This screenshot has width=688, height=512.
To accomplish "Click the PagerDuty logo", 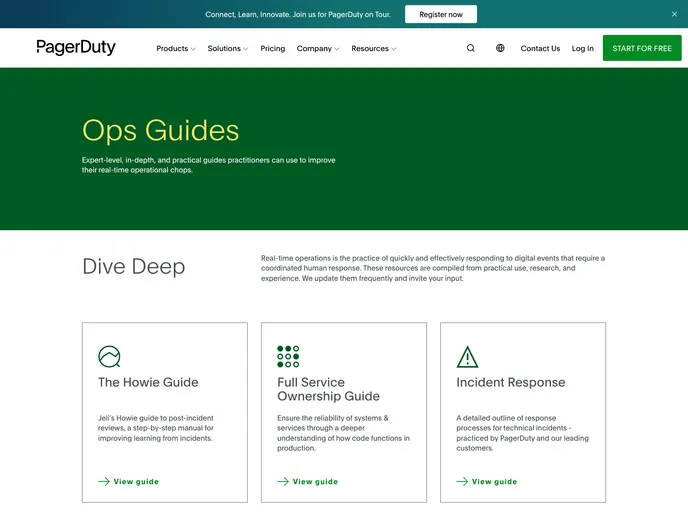I will pyautogui.click(x=76, y=48).
